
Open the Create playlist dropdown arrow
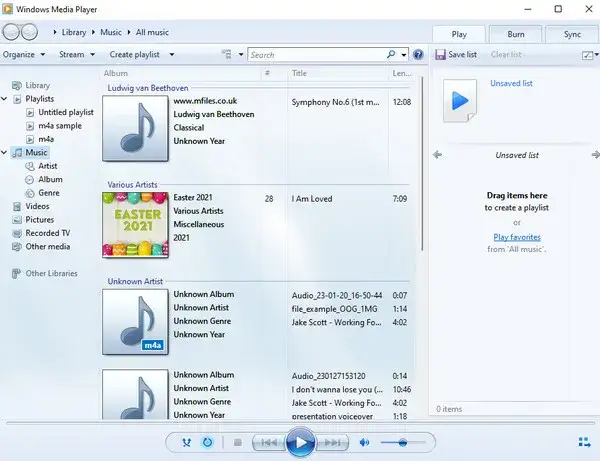[x=172, y=54]
